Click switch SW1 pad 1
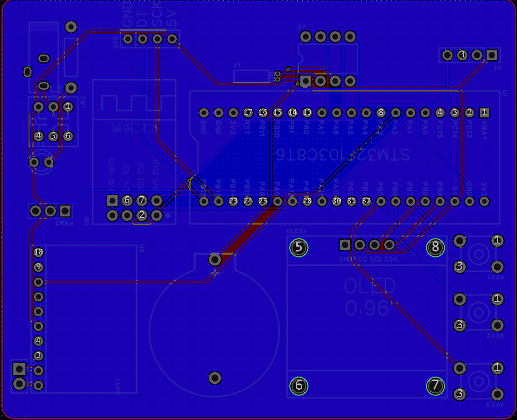Viewport: 517px width, 420px height. (68, 107)
